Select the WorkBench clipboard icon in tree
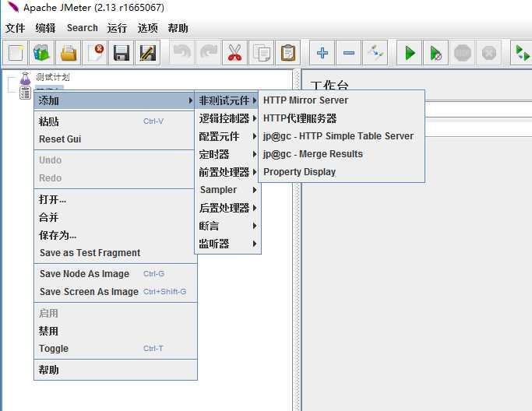Screen dimensions: 532x411 pyautogui.click(x=25, y=93)
